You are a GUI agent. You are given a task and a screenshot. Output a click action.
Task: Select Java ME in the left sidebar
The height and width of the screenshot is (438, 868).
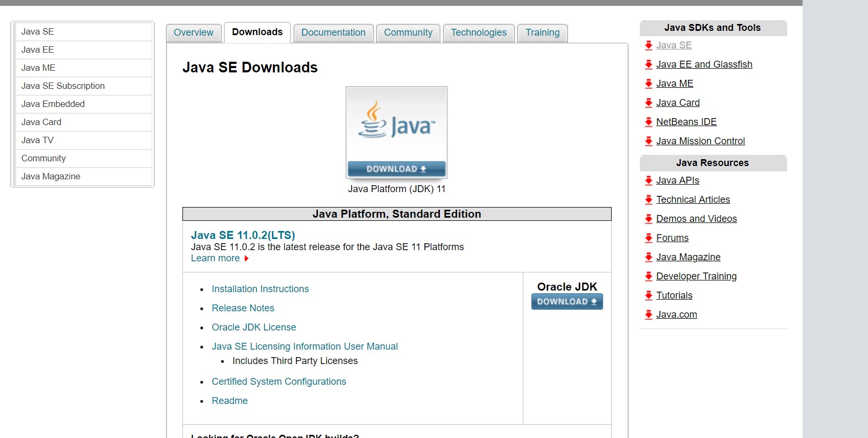[83, 68]
